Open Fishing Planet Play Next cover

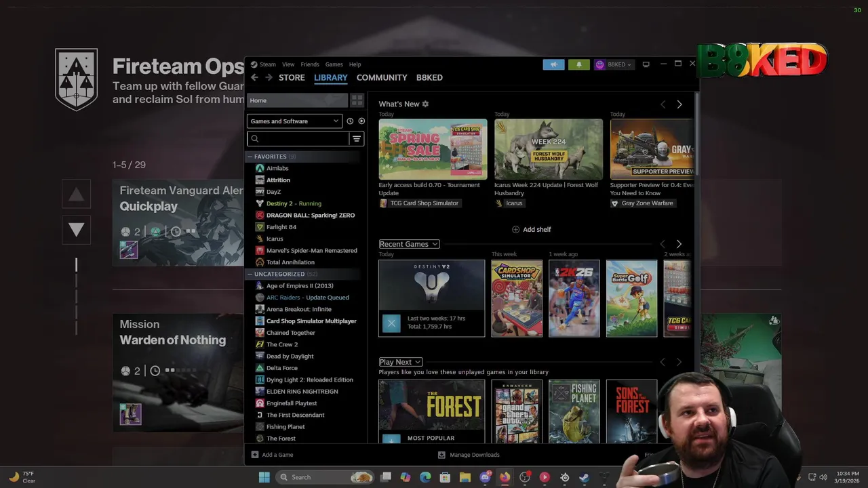574,411
